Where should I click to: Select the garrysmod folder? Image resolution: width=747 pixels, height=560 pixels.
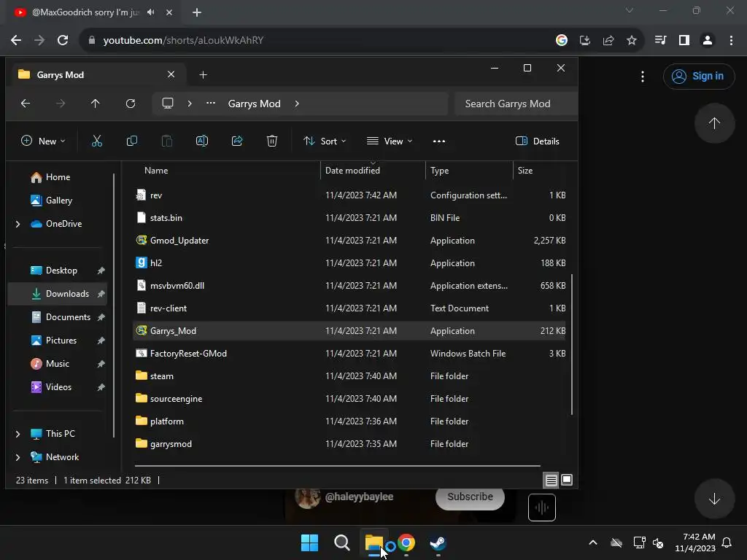pos(349,444)
